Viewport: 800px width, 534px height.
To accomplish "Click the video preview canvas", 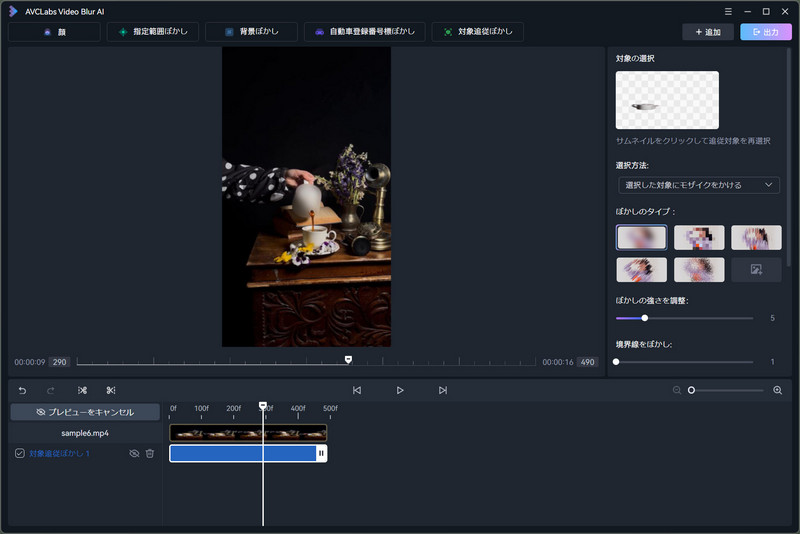I will (x=306, y=197).
